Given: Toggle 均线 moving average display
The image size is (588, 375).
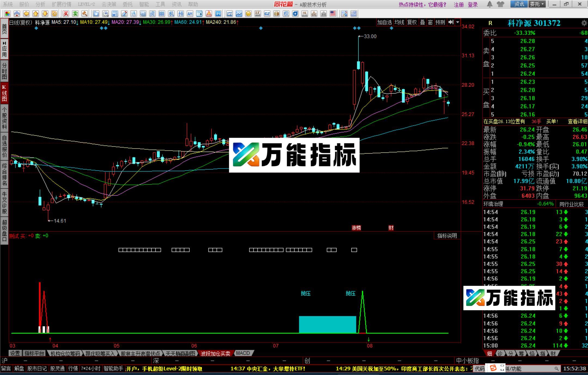Looking at the screenshot, I should tap(399, 22).
